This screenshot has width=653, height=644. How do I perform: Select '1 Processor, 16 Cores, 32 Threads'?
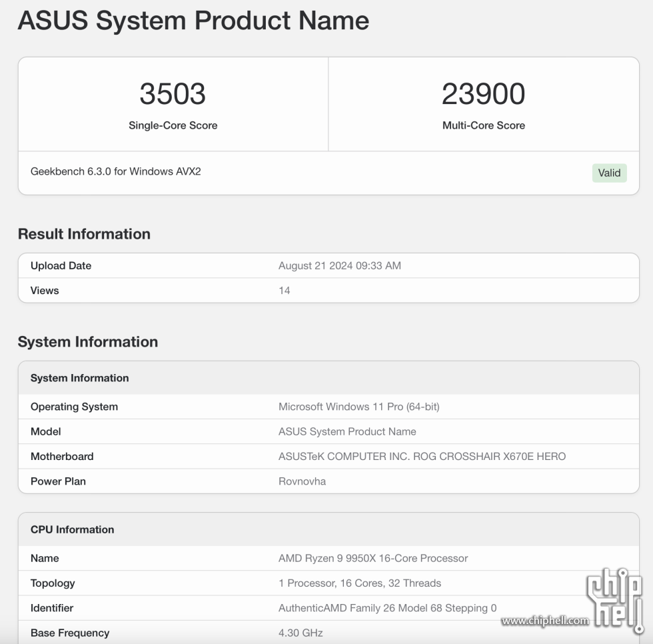(x=360, y=583)
